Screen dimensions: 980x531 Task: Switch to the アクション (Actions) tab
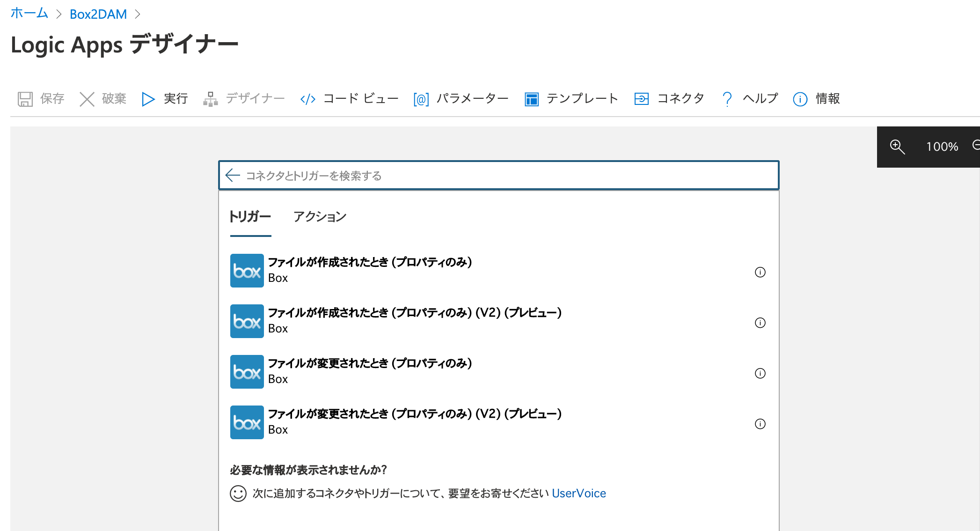click(320, 217)
